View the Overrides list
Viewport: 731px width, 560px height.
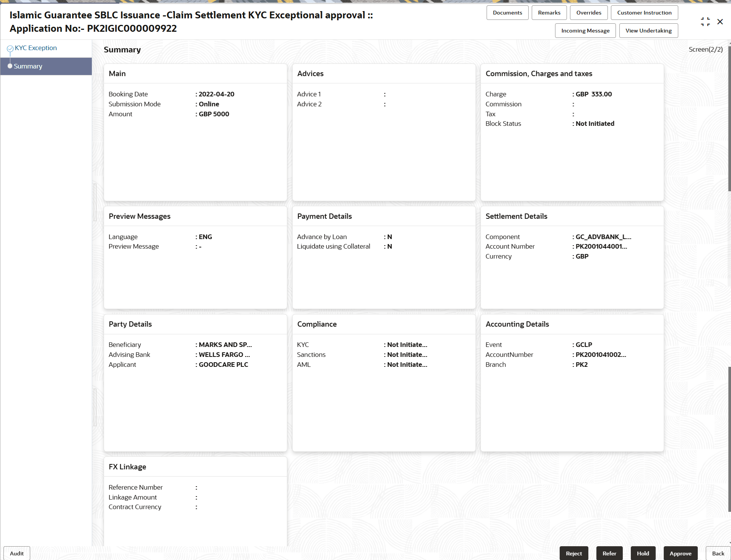point(588,12)
